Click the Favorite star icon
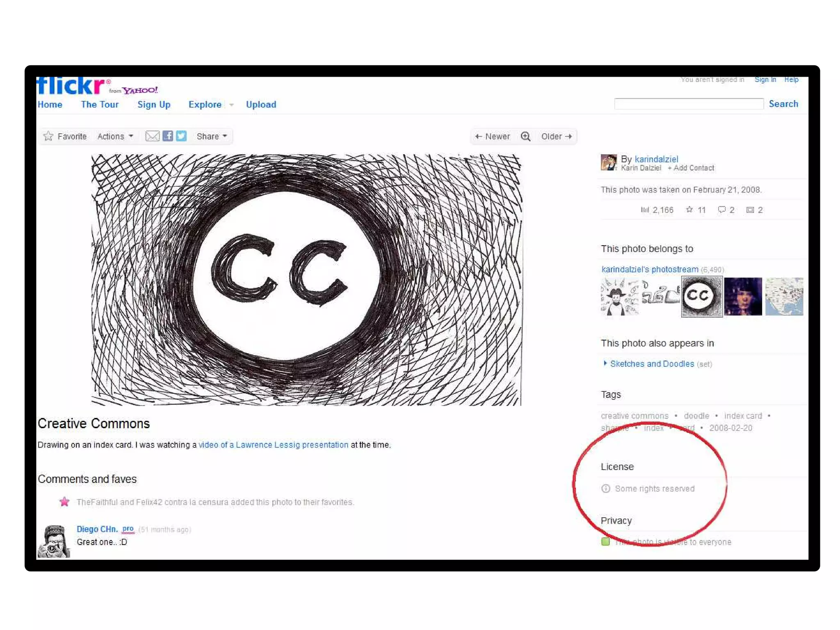Screen dimensions: 840x630 [48, 136]
